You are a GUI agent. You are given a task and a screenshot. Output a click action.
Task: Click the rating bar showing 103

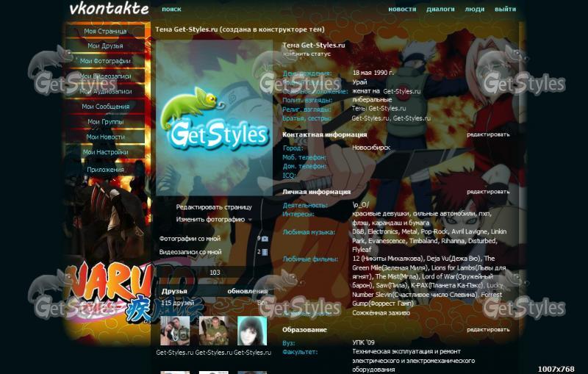pyautogui.click(x=215, y=273)
